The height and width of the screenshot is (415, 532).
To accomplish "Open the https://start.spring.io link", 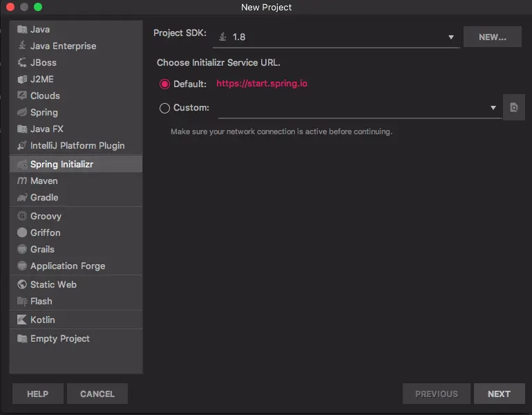I will point(262,84).
